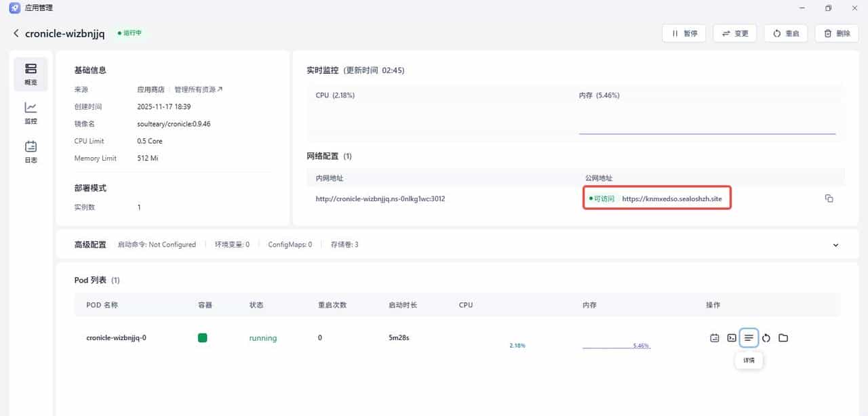Open the 日志 logs tab
Viewport: 868px width, 416px height.
[x=30, y=153]
